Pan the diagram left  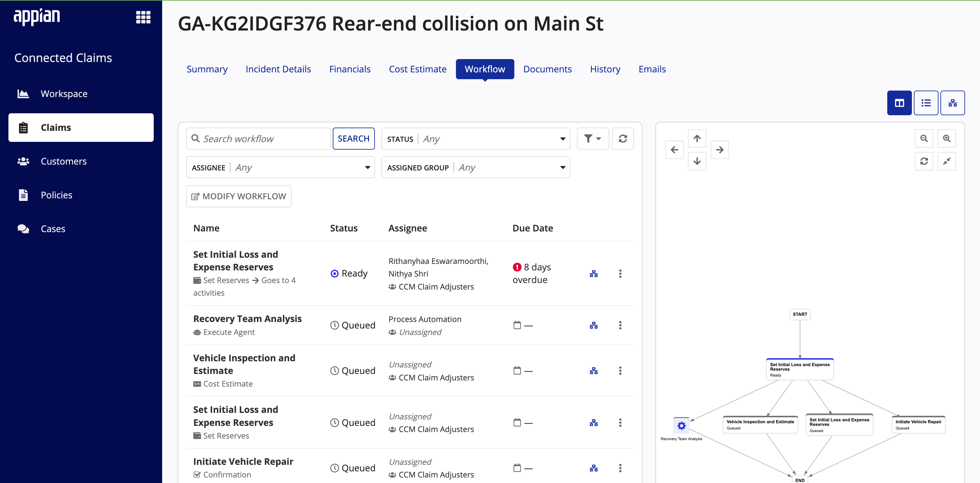pos(674,150)
